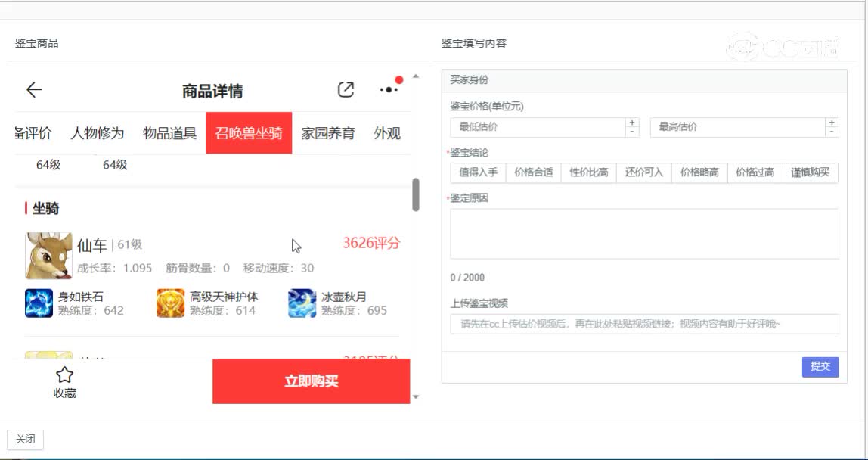
Task: Click the 收藏 star icon
Action: (65, 375)
